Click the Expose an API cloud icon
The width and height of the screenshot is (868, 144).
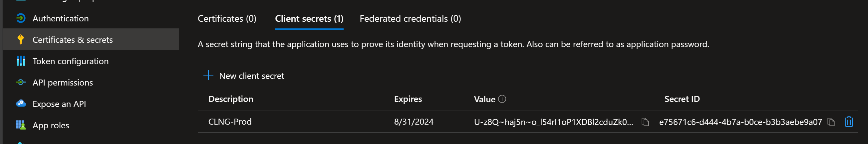[x=21, y=104]
